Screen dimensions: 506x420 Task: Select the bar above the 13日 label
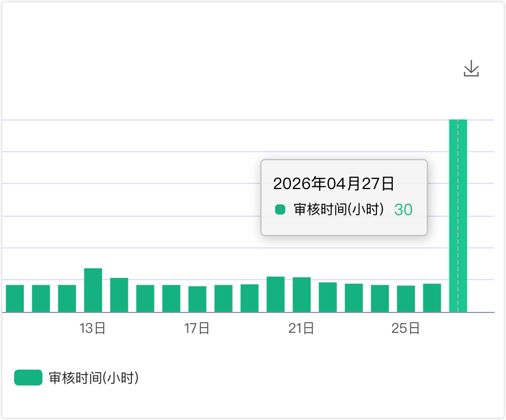coord(93,290)
